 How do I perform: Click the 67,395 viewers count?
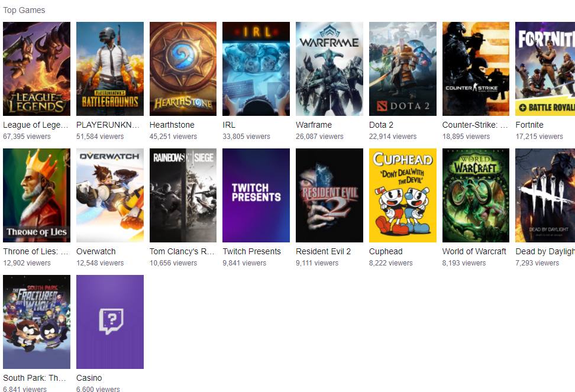click(27, 137)
